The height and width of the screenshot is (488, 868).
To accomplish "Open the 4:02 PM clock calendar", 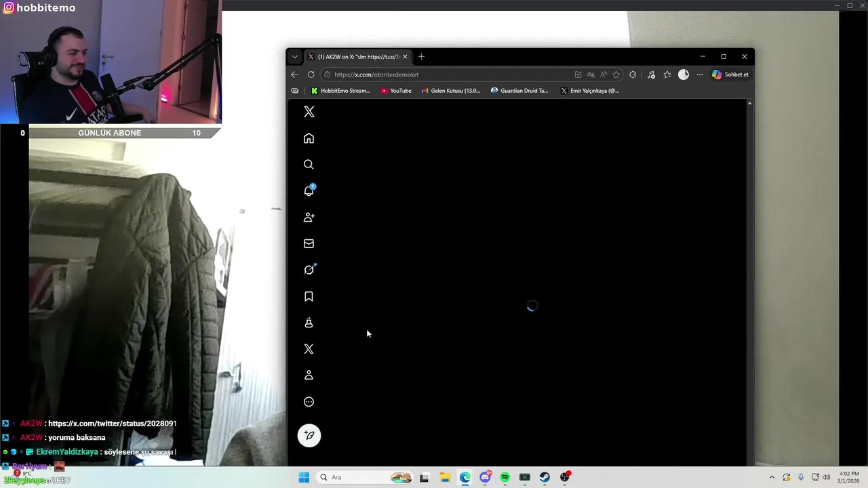I will point(849,477).
